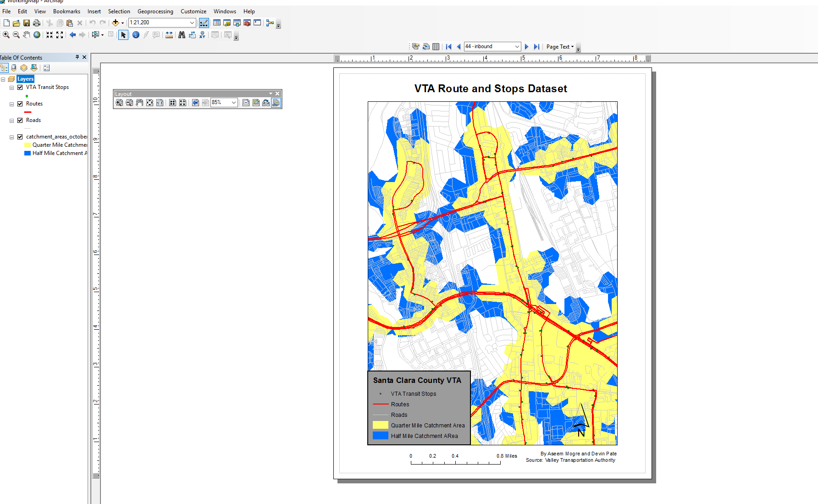The height and width of the screenshot is (504, 818).
Task: Toggle VTA Transit Stops layer visibility
Action: click(x=20, y=87)
